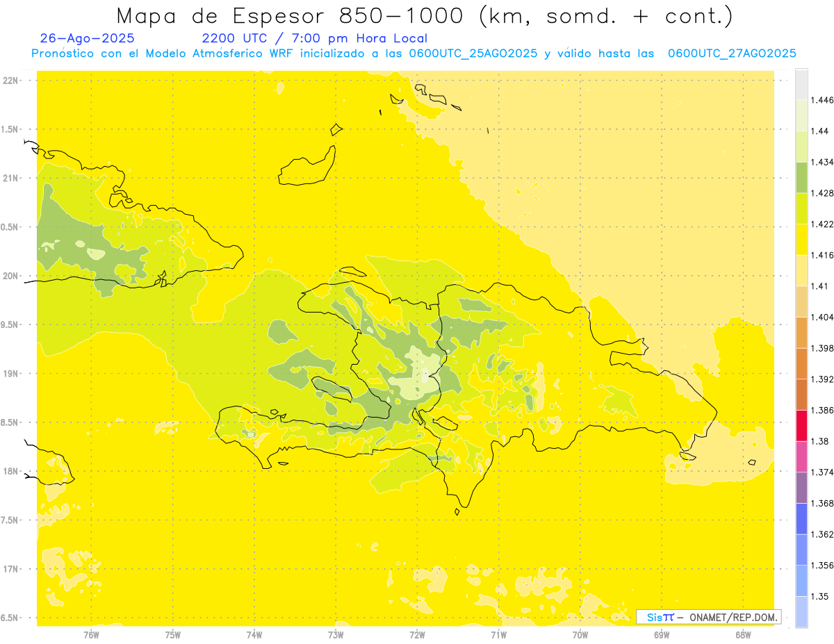This screenshot has height=644, width=834.
Task: Click the 22N latitude label
Action: (x=10, y=80)
